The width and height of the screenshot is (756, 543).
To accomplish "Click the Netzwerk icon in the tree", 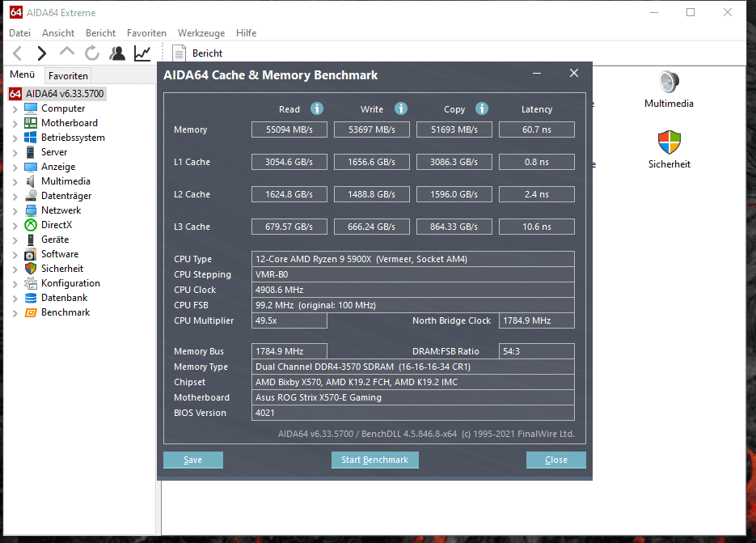I will click(x=31, y=210).
